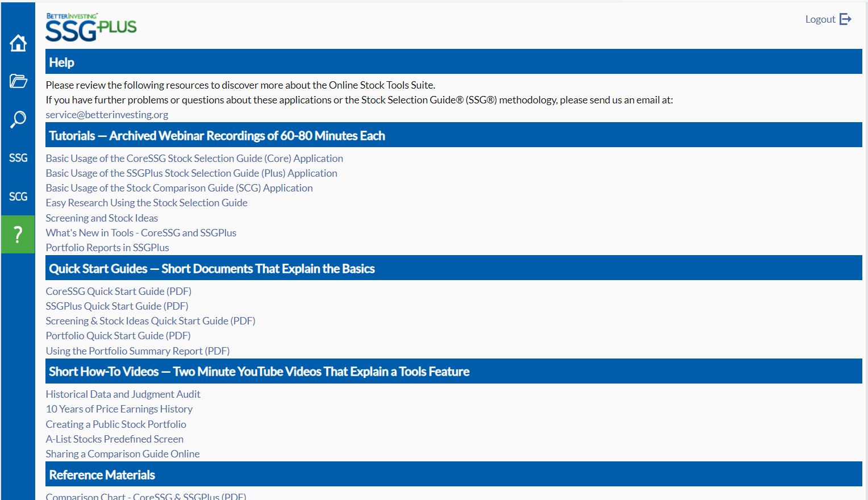The image size is (868, 500).
Task: Open Easy Research Using the Stock Selection Guide
Action: 147,203
